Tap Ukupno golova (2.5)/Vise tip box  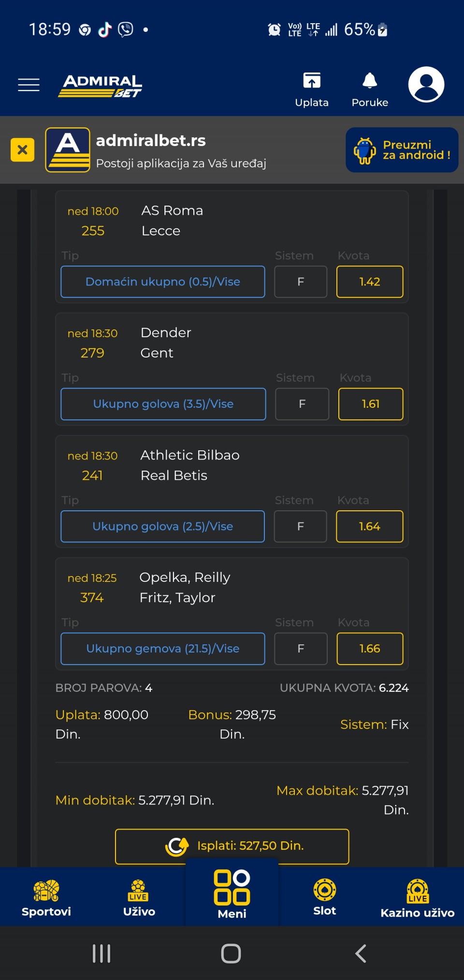pos(163,526)
